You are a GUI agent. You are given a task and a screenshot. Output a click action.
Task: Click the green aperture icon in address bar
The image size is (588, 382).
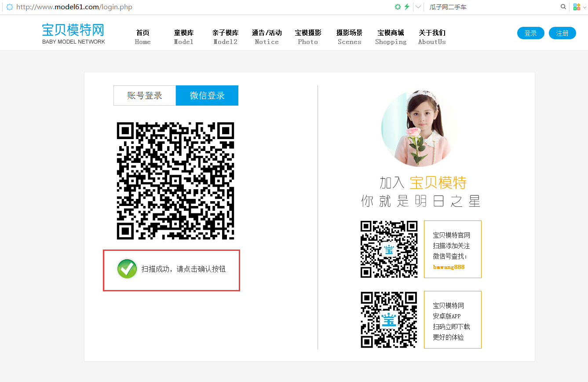pyautogui.click(x=398, y=7)
